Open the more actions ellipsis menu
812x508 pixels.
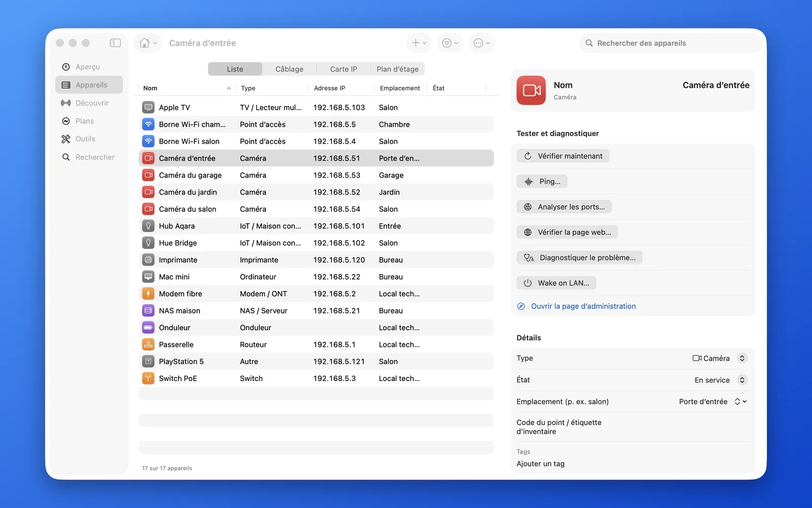click(481, 43)
